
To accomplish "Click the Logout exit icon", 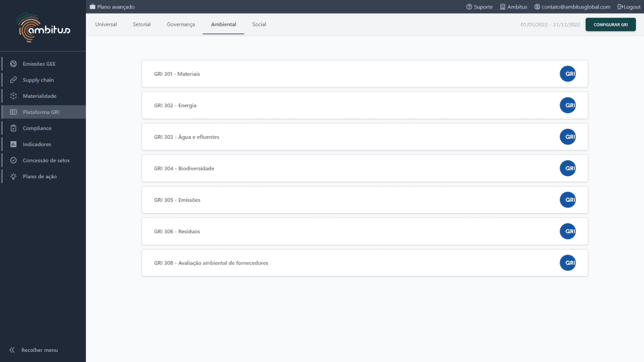I will (x=620, y=7).
